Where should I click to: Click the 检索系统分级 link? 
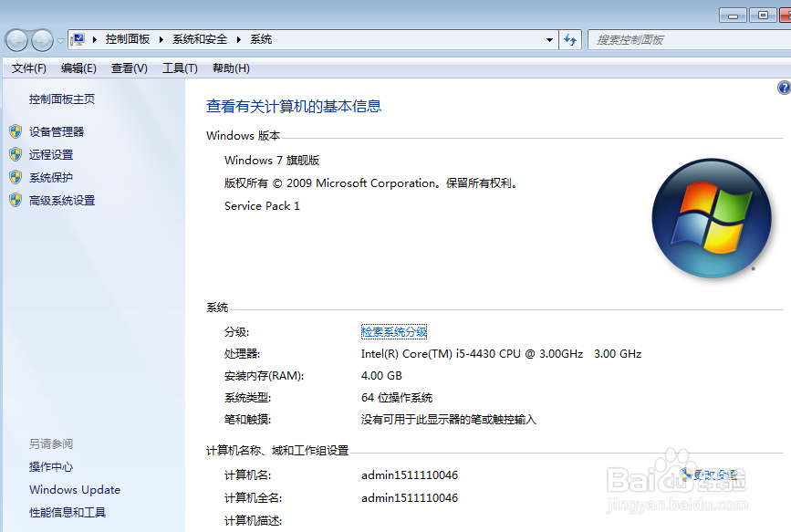point(394,331)
